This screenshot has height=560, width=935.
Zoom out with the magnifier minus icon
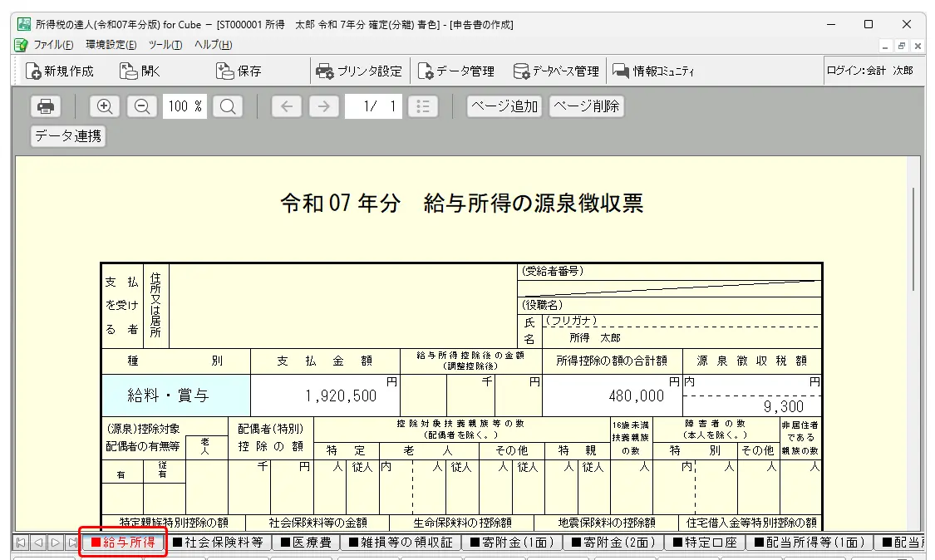pos(141,106)
